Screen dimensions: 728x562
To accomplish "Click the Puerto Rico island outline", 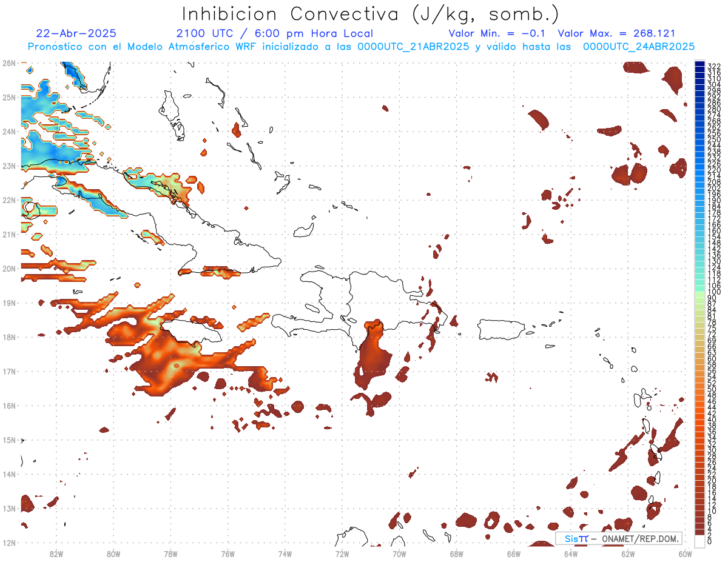I will [503, 330].
